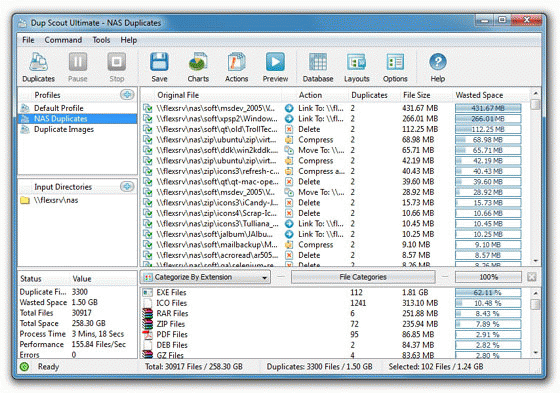
Task: Click the 10.48 % ICO Files bar
Action: [x=488, y=303]
